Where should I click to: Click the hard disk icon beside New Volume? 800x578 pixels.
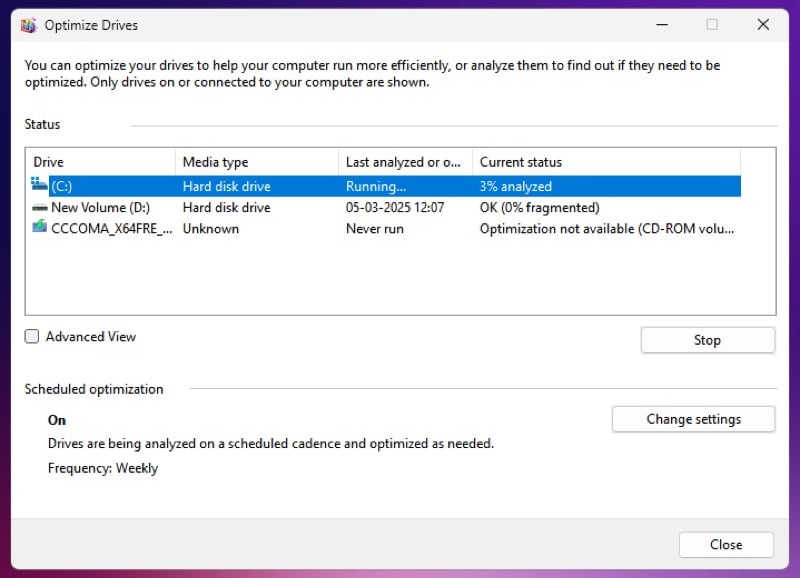(x=39, y=207)
